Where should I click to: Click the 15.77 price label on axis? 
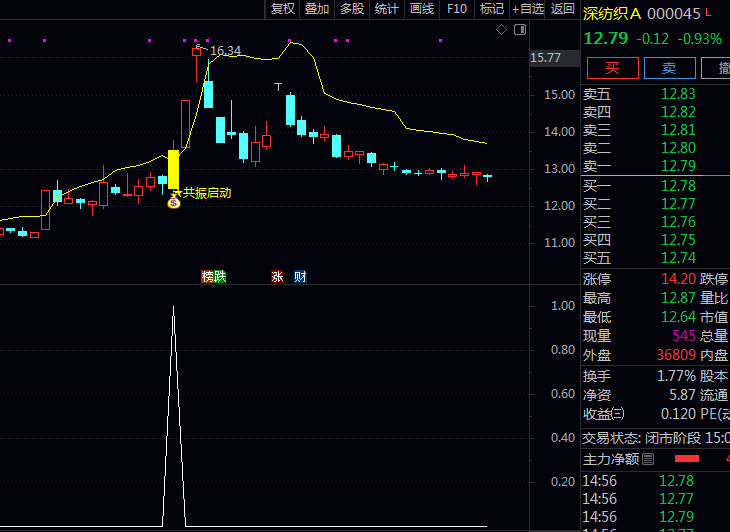pyautogui.click(x=546, y=58)
